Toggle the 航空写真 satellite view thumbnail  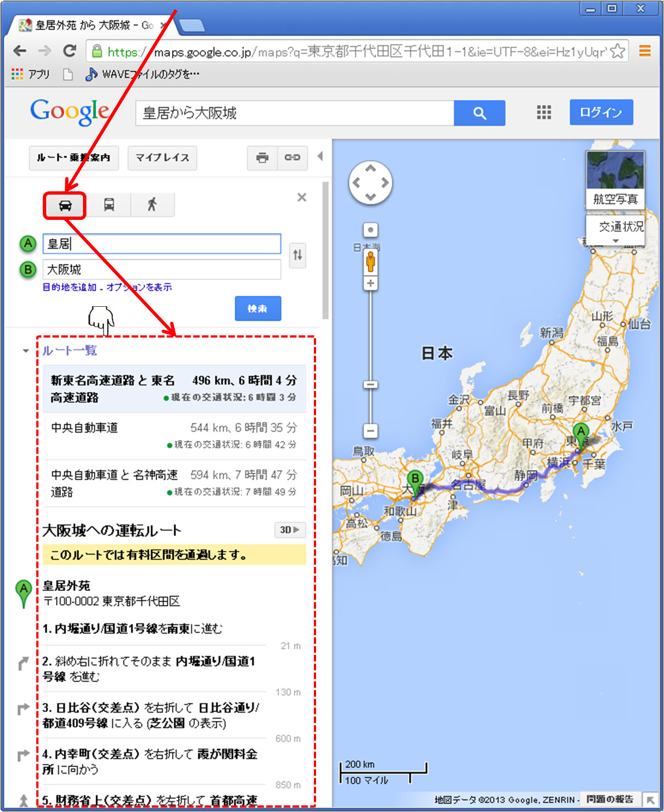(615, 179)
